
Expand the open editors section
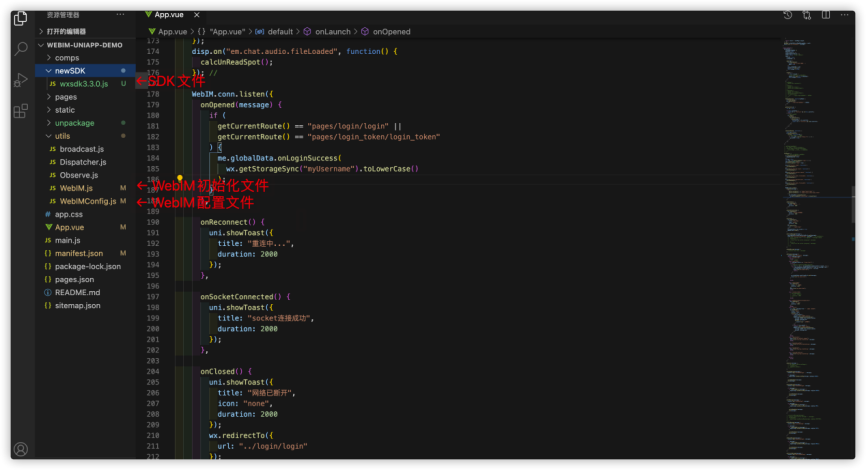[66, 32]
